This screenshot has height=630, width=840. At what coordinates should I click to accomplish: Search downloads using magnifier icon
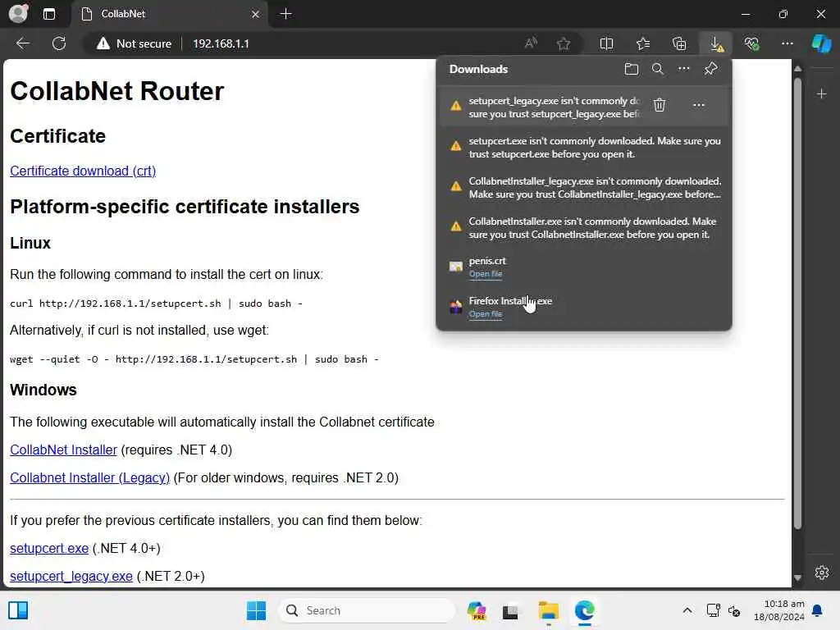tap(657, 69)
